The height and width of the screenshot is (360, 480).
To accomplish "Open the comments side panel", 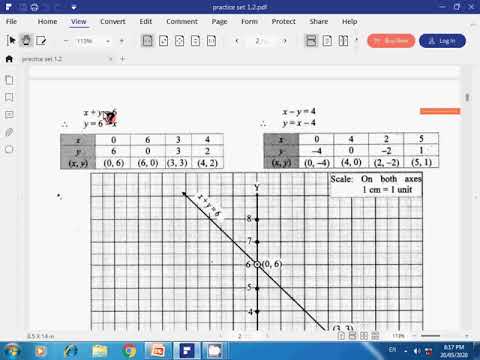I will click(x=9, y=115).
